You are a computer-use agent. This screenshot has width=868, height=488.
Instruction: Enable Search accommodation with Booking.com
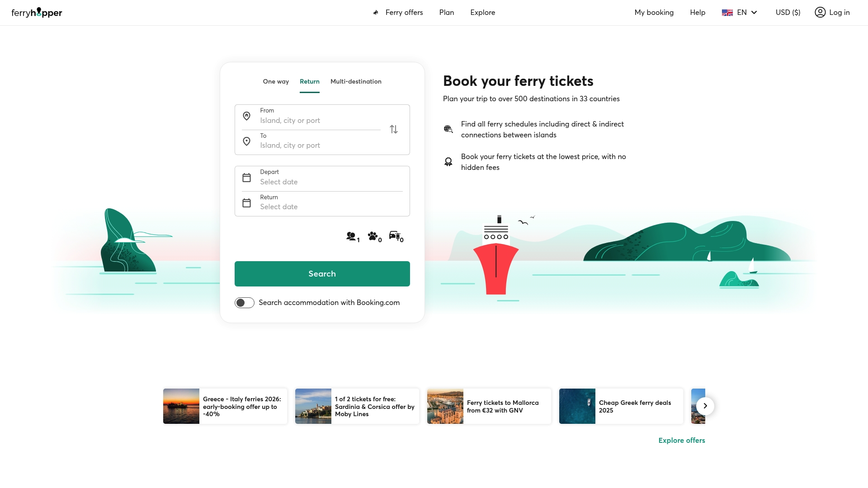coord(245,302)
